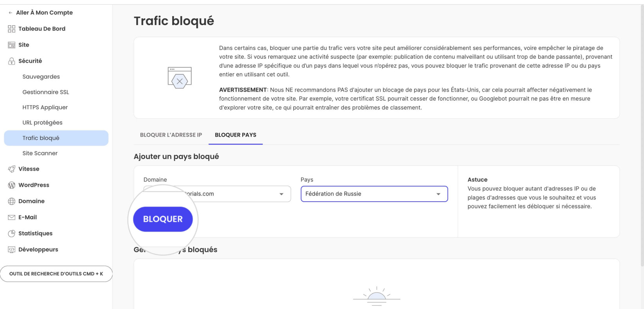Click the Ajouter un pays bloqué heading
The height and width of the screenshot is (309, 644).
[x=176, y=156]
